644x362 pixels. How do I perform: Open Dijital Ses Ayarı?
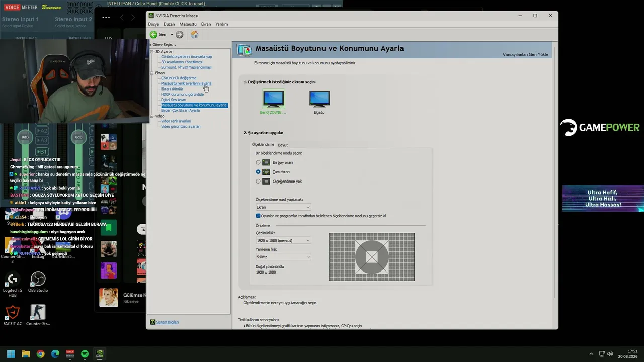point(174,100)
